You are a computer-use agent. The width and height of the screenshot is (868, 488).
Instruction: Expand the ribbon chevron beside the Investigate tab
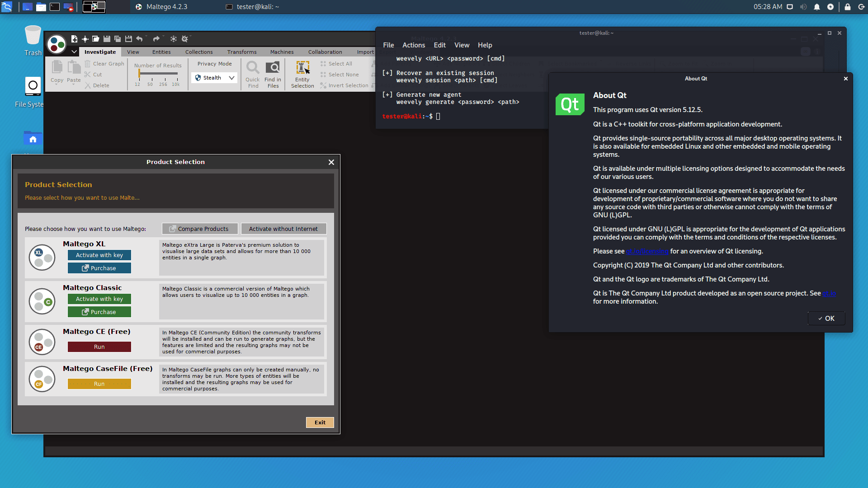[x=74, y=52]
